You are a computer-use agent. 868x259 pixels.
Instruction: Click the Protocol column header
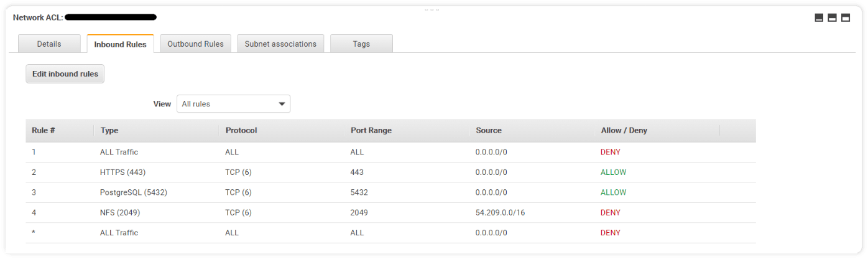coord(241,131)
